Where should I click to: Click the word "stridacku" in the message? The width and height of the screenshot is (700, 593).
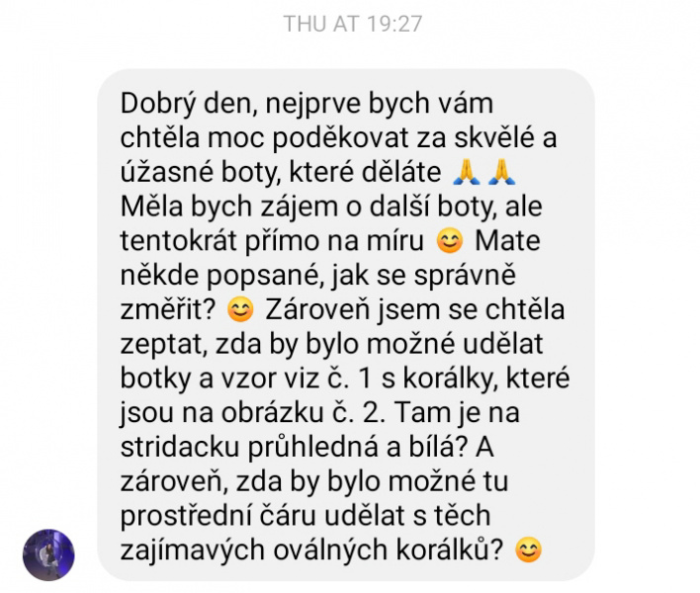tap(180, 447)
